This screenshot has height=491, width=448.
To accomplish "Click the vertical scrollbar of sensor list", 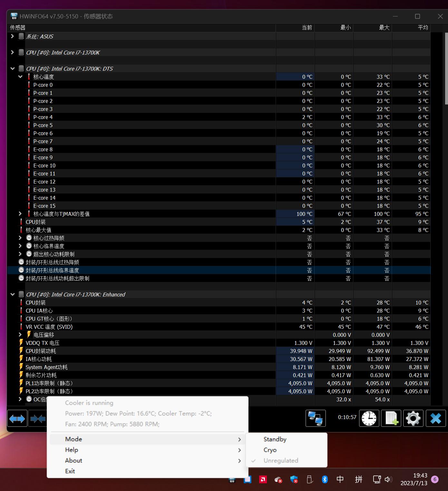I will pyautogui.click(x=446, y=68).
